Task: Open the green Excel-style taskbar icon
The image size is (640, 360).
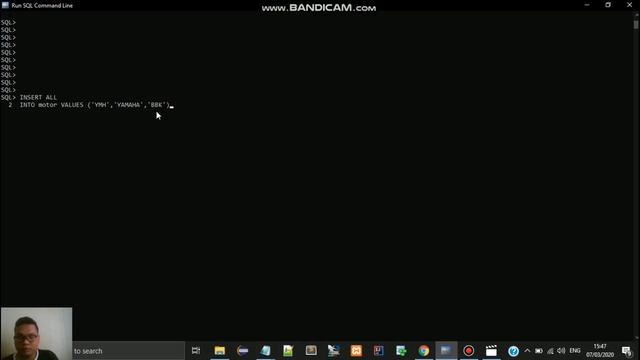Action: point(401,351)
